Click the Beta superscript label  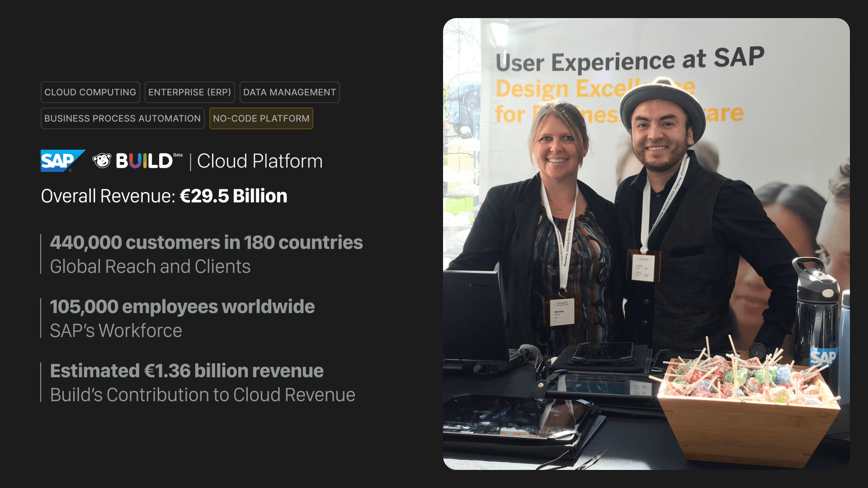point(178,155)
